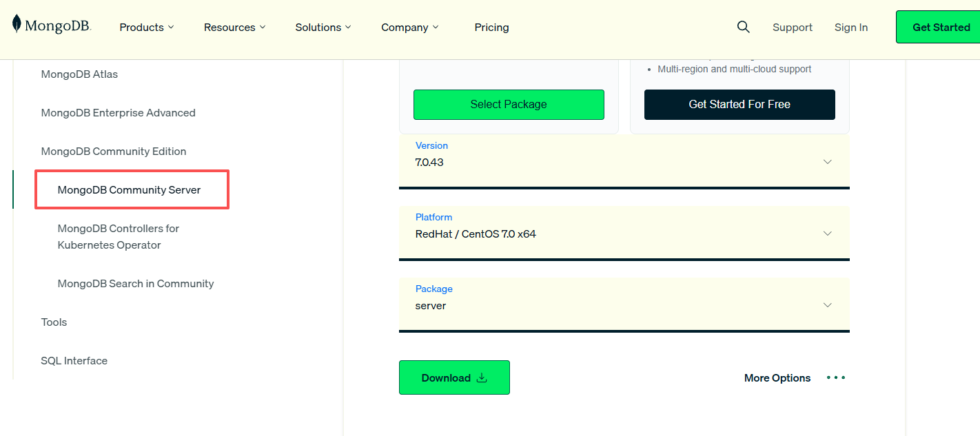The height and width of the screenshot is (436, 980).
Task: Select MongoDB Atlas in the sidebar
Action: coord(79,74)
